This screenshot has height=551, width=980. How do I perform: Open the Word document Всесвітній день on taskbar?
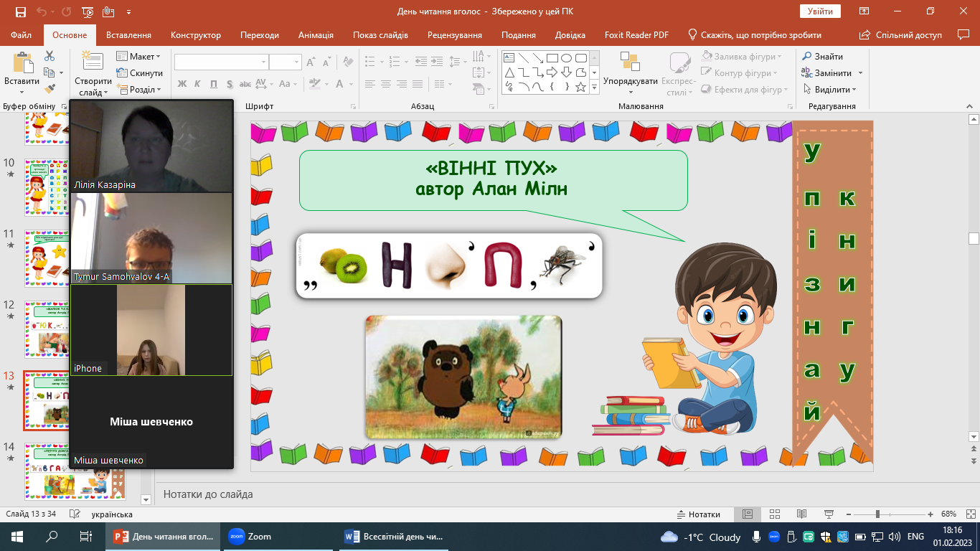pyautogui.click(x=395, y=537)
